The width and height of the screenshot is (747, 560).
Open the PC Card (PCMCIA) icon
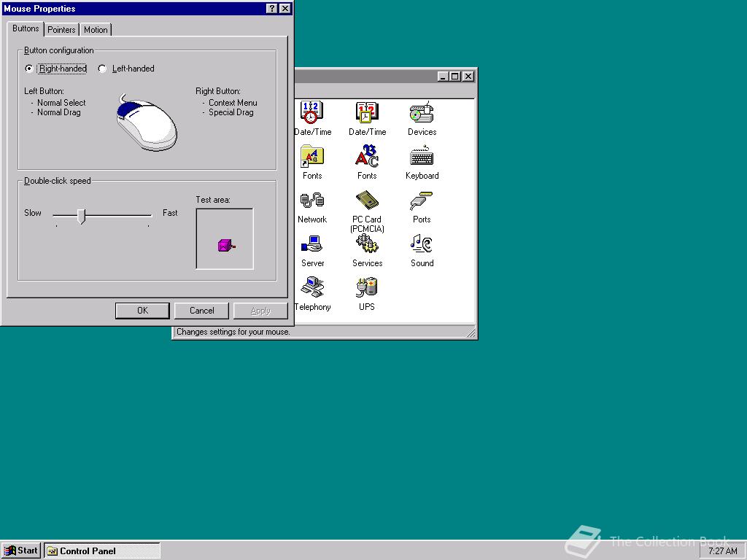point(367,200)
